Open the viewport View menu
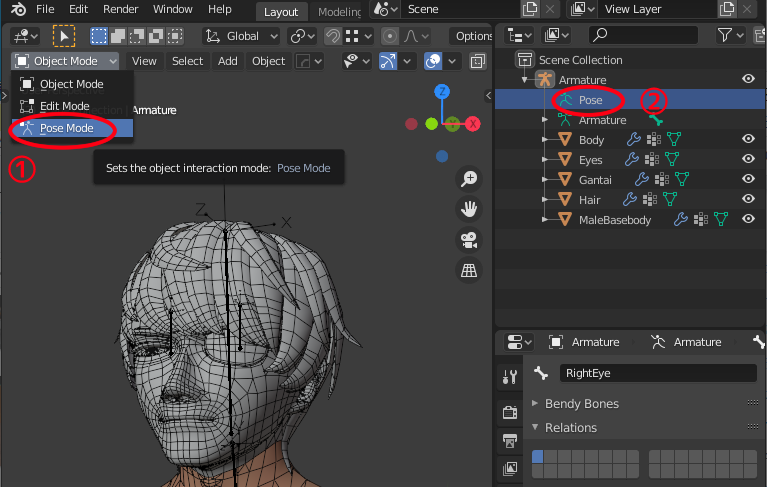Image resolution: width=767 pixels, height=487 pixels. [x=144, y=61]
